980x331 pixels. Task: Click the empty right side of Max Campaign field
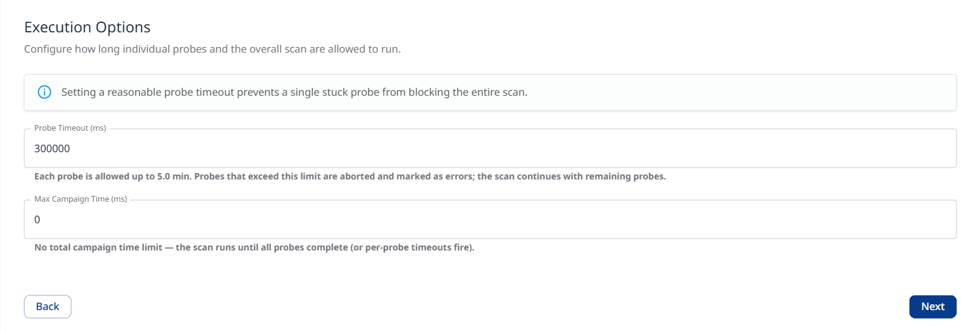pyautogui.click(x=761, y=220)
